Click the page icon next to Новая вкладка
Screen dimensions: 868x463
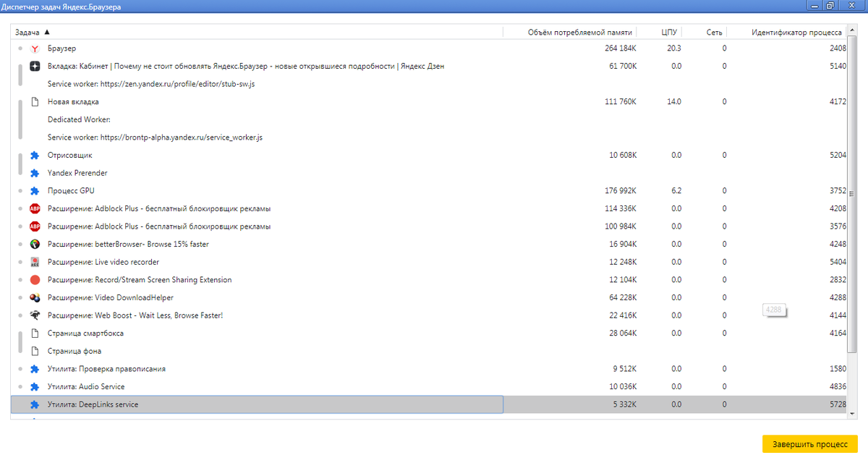pos(35,102)
